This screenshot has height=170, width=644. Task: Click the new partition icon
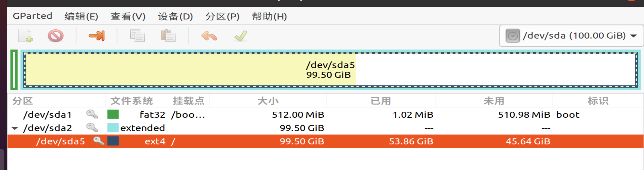tap(26, 36)
